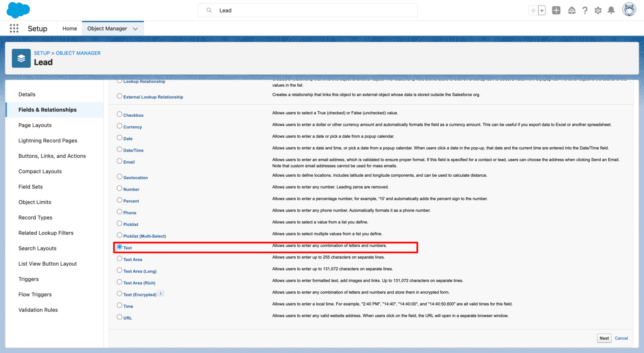Select the Picklist (Multi-Select) data type
Image resolution: width=644 pixels, height=353 pixels.
coord(119,235)
